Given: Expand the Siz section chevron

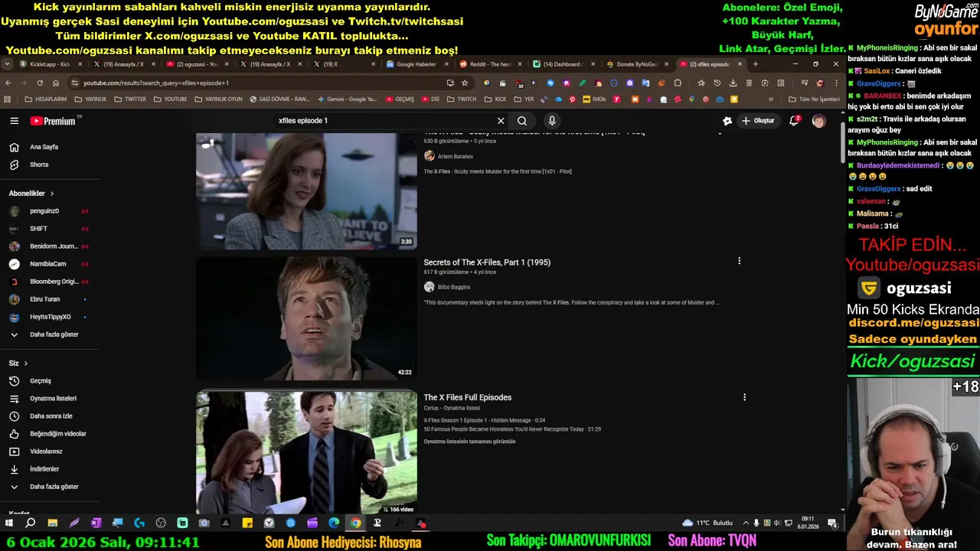Looking at the screenshot, I should click(25, 364).
